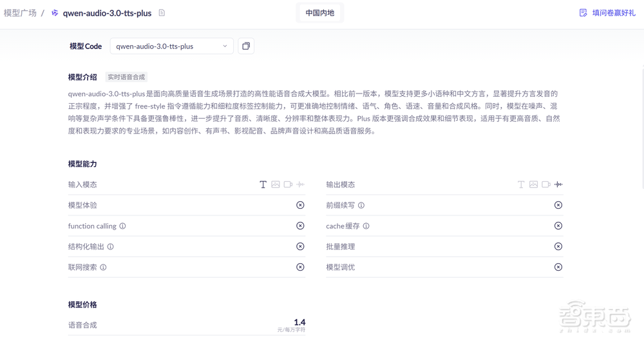Screen dimensions: 644x345
Task: Click the unsupported mark for function calling
Action: click(300, 226)
